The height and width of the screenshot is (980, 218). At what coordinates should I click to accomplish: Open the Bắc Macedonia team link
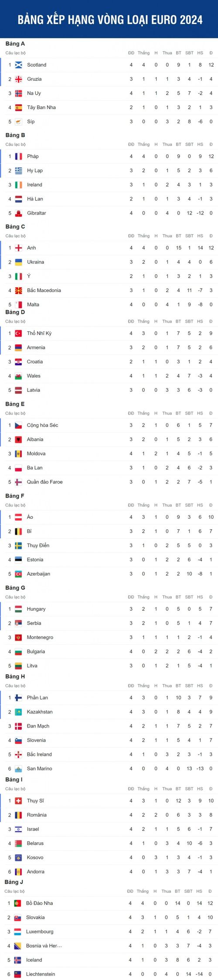tap(44, 290)
